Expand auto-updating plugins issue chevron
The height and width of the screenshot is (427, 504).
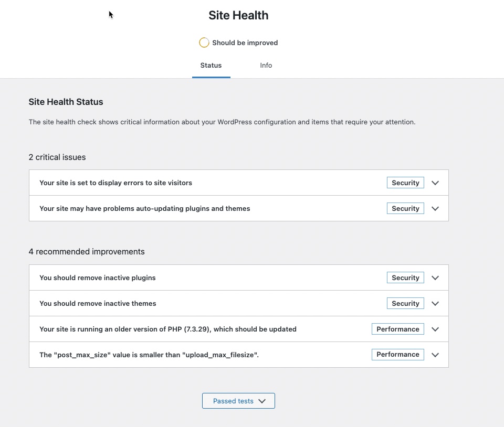(x=435, y=209)
